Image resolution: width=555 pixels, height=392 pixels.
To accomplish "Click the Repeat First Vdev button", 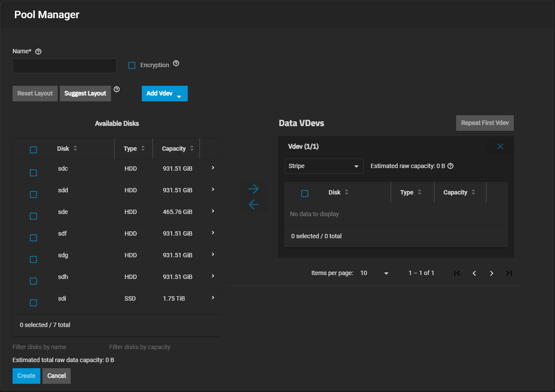I will click(485, 123).
